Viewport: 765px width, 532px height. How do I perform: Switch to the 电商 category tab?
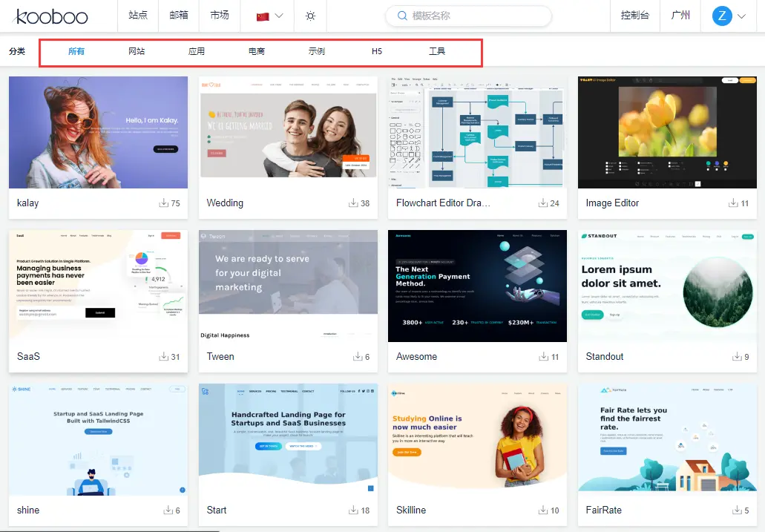(x=257, y=51)
